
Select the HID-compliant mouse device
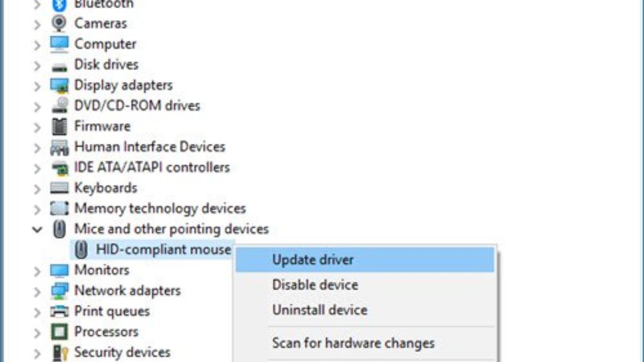coord(163,249)
